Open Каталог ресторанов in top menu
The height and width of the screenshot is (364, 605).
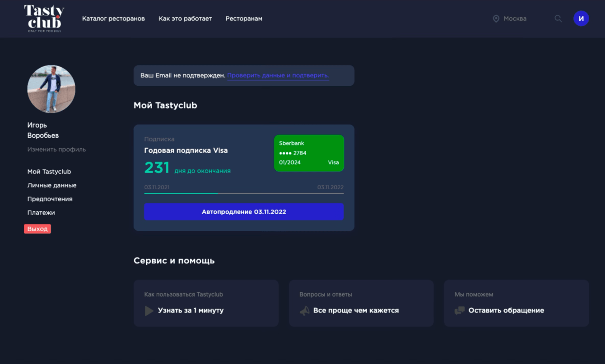113,19
